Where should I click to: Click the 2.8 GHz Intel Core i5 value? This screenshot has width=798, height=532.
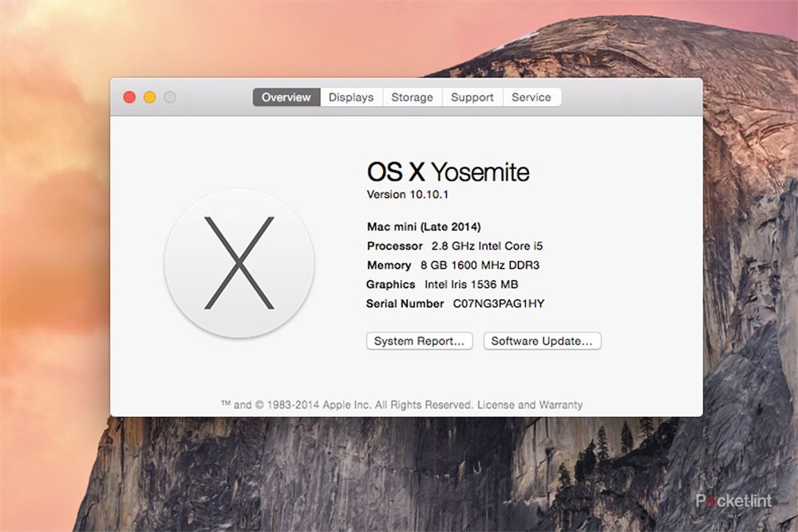[487, 246]
